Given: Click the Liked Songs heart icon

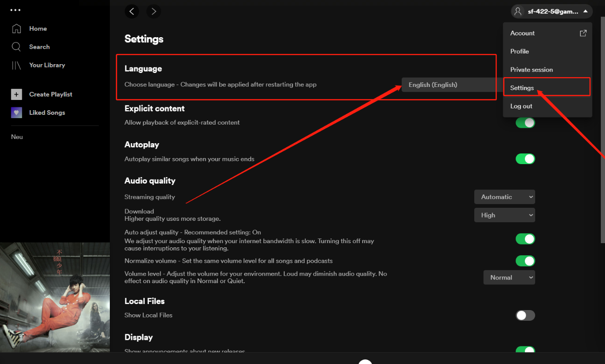Looking at the screenshot, I should pos(16,113).
